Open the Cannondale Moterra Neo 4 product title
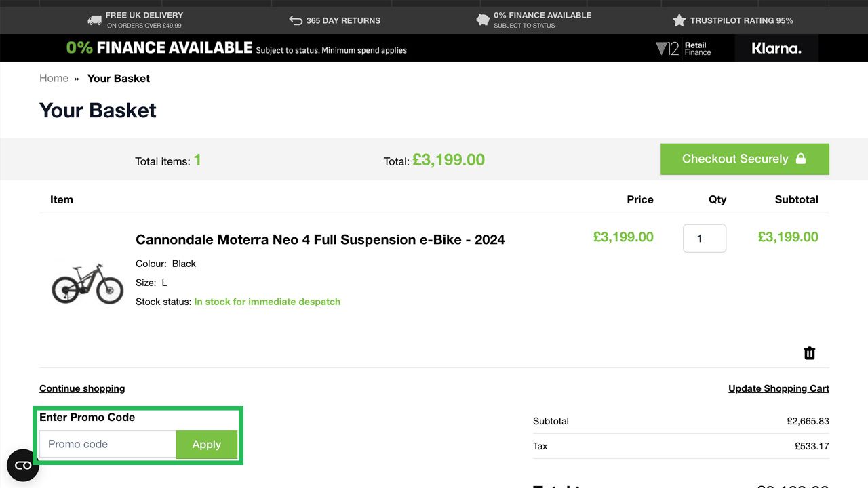The height and width of the screenshot is (488, 868). pyautogui.click(x=320, y=239)
